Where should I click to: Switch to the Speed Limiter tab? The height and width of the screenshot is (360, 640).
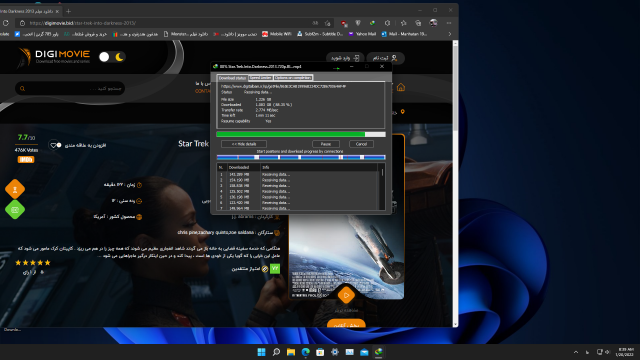(260, 78)
